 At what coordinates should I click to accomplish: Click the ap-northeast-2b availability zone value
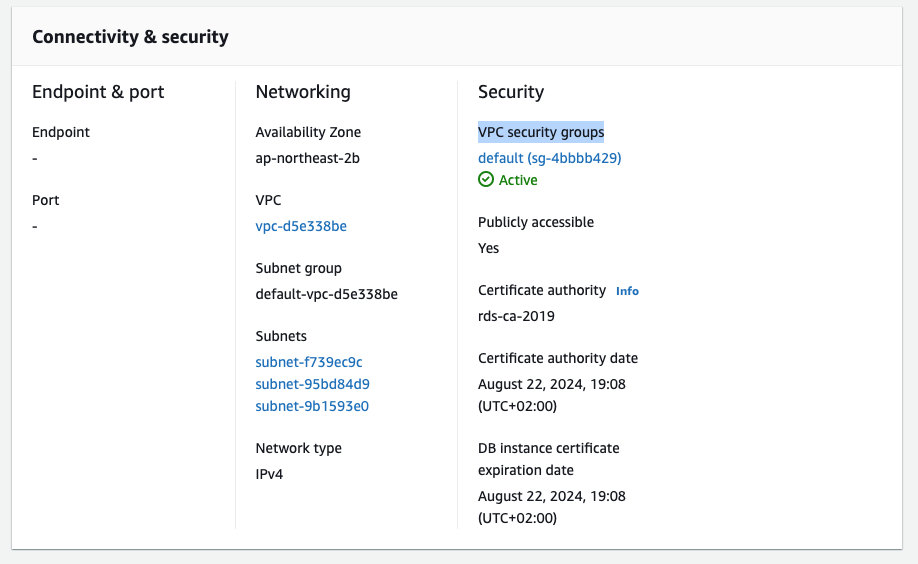click(308, 158)
